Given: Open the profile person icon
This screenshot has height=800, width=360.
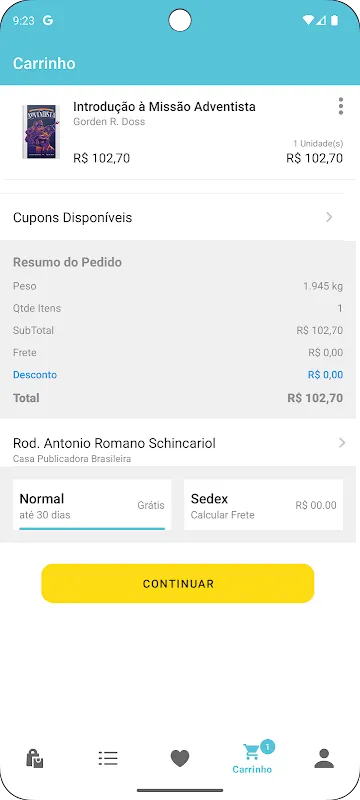Looking at the screenshot, I should (324, 758).
